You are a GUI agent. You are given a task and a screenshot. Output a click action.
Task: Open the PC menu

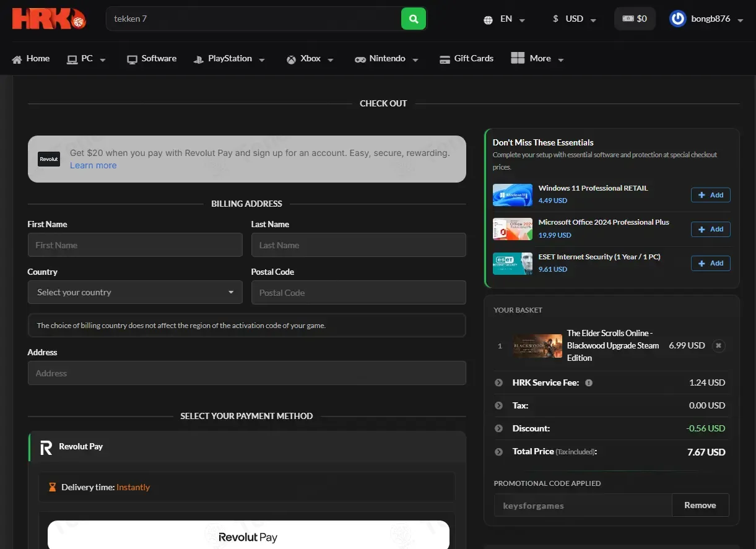pos(87,59)
